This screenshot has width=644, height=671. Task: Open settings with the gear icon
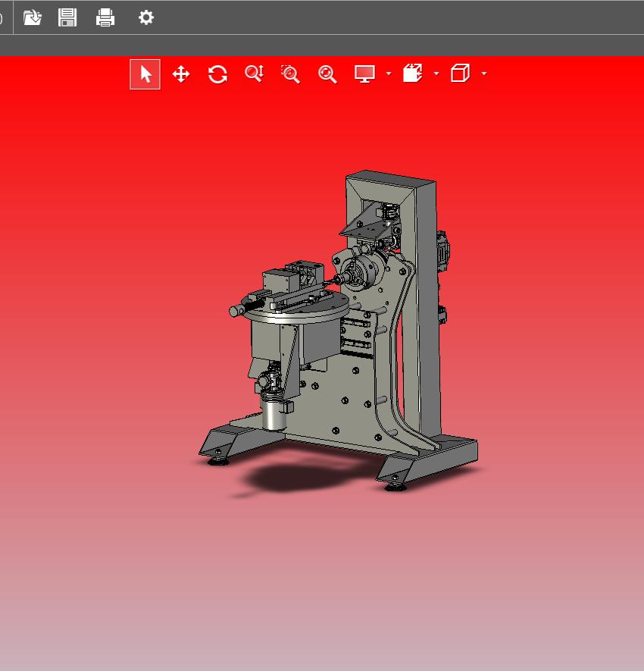[145, 18]
